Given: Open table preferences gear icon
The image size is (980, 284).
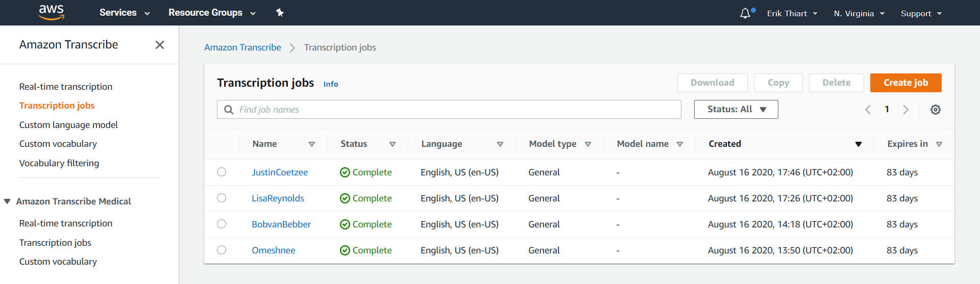Looking at the screenshot, I should click(x=935, y=110).
